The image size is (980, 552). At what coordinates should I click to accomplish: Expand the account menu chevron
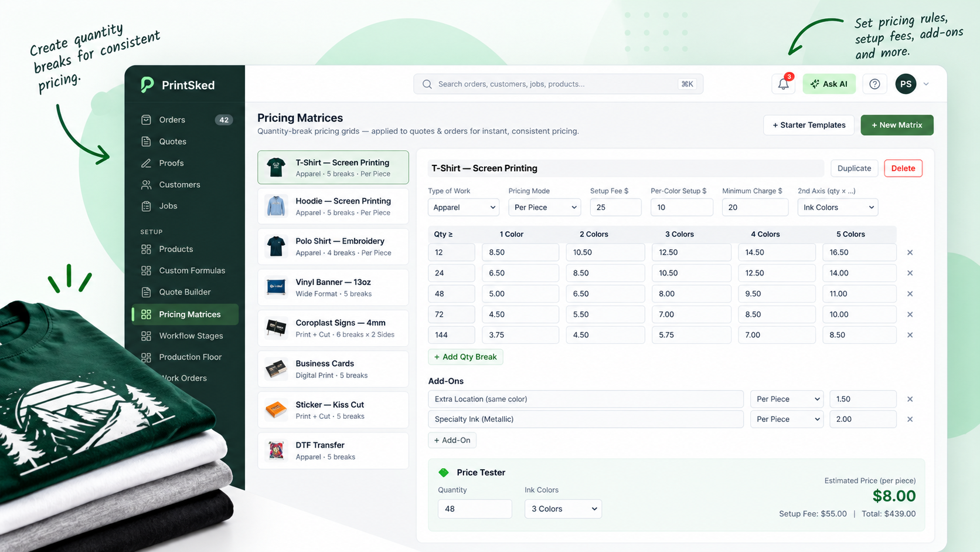(926, 84)
